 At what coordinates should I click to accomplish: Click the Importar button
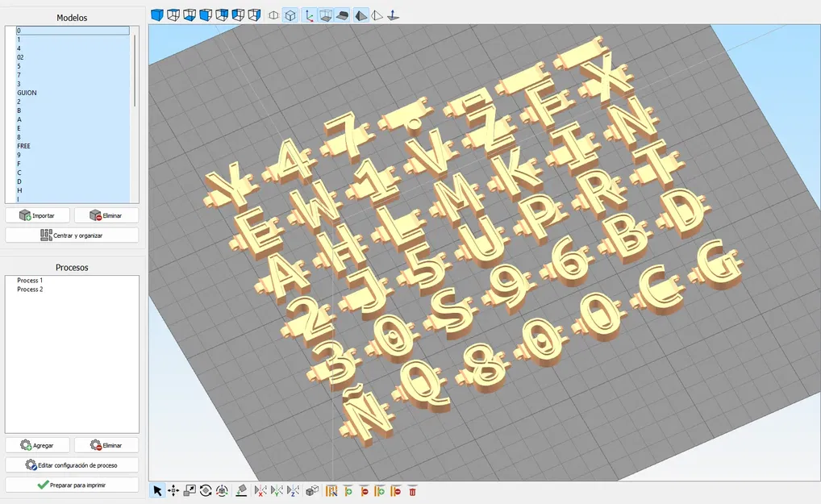point(37,215)
